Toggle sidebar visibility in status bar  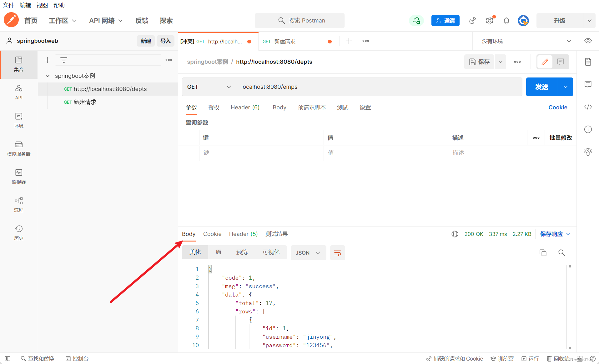click(x=8, y=359)
